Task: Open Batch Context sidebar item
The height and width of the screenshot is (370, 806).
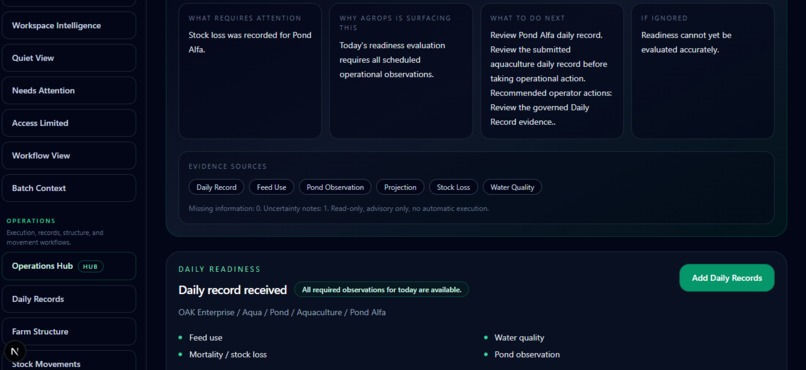Action: click(69, 188)
